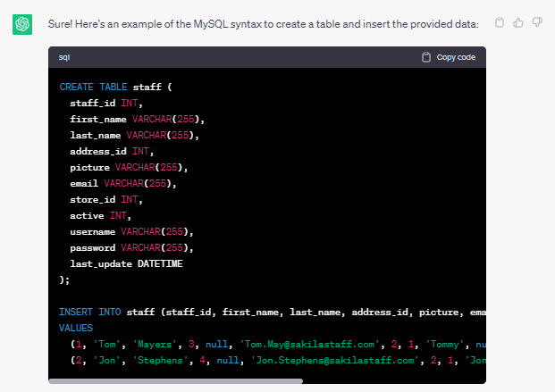Click the 'first_name VARCHAR(255),' line

(x=137, y=120)
